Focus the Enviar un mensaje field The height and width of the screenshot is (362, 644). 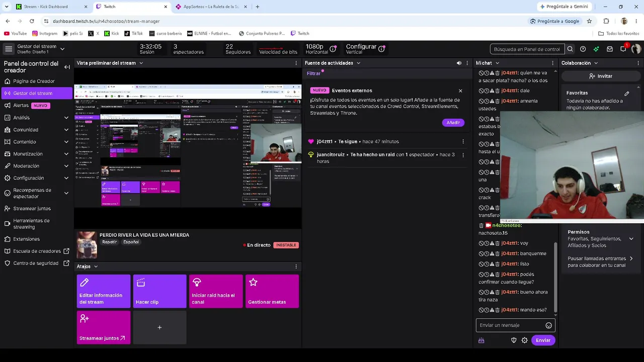pyautogui.click(x=516, y=325)
